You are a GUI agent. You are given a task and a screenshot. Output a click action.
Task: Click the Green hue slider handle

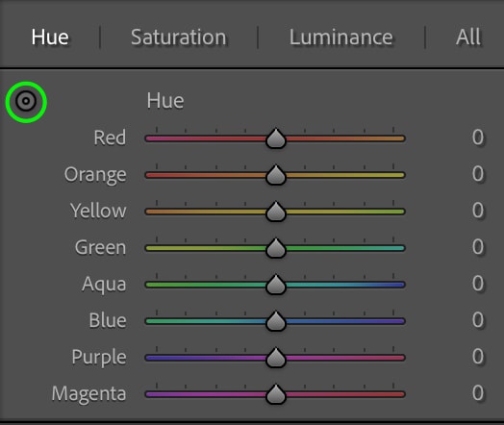[x=276, y=248]
